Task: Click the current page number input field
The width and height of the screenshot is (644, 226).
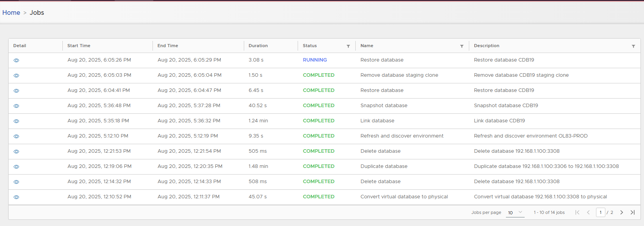Action: pos(600,212)
